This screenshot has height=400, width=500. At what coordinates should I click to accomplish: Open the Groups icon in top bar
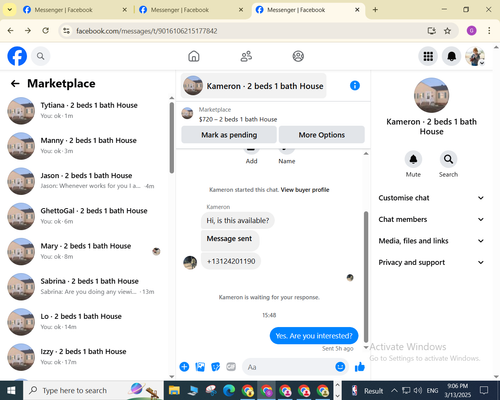click(298, 56)
